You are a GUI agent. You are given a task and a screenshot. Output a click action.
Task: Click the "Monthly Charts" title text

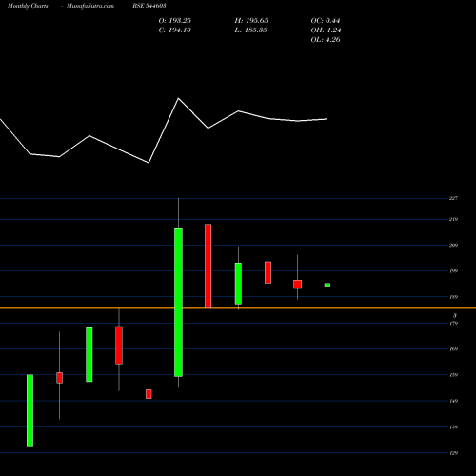click(28, 6)
